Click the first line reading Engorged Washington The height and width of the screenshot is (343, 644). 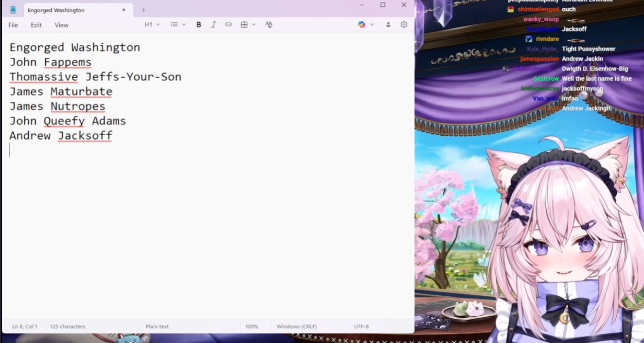(x=75, y=47)
